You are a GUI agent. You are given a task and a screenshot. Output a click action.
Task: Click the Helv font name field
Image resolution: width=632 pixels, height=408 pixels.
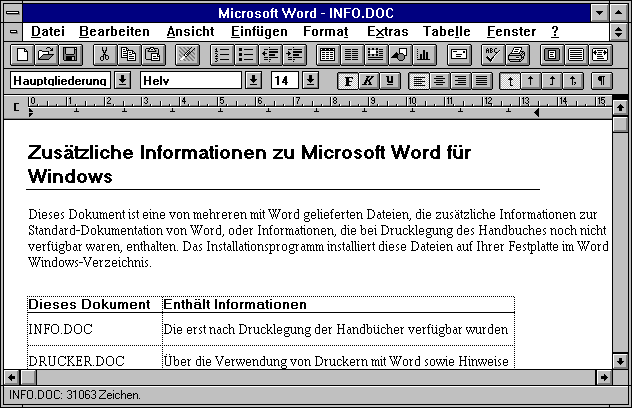point(191,81)
